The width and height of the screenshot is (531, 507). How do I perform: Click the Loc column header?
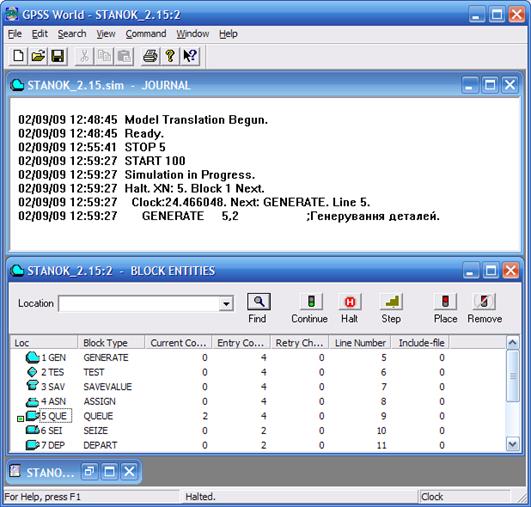[x=44, y=343]
